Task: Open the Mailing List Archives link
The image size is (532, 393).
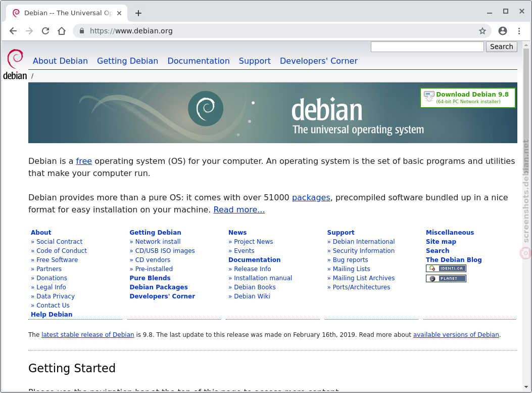Action: click(364, 278)
